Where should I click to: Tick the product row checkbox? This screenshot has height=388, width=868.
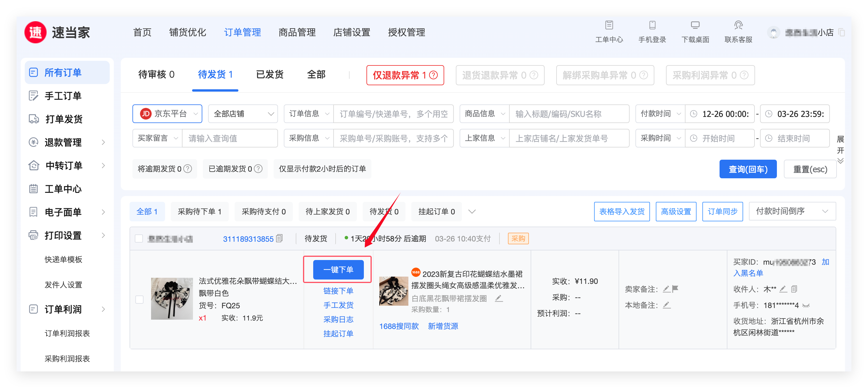coord(139,299)
